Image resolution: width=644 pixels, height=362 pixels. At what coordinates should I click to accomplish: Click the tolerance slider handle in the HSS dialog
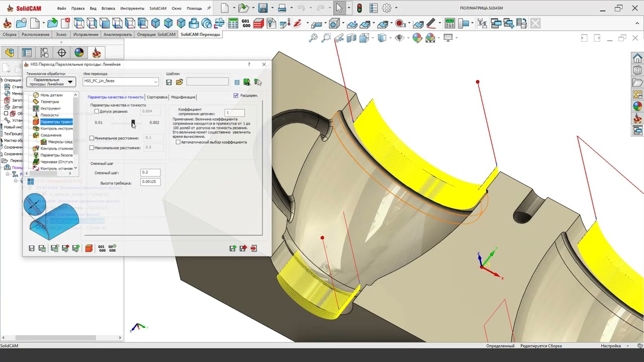point(133,122)
